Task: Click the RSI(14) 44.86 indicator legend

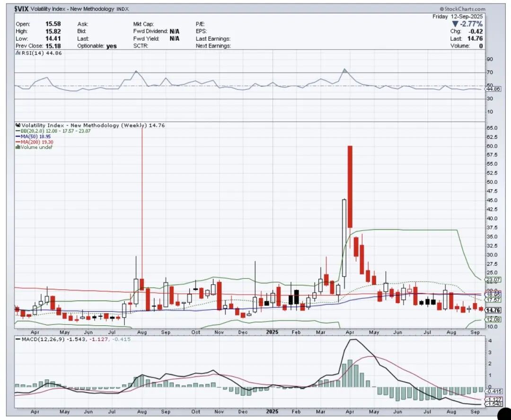Action: coord(41,53)
